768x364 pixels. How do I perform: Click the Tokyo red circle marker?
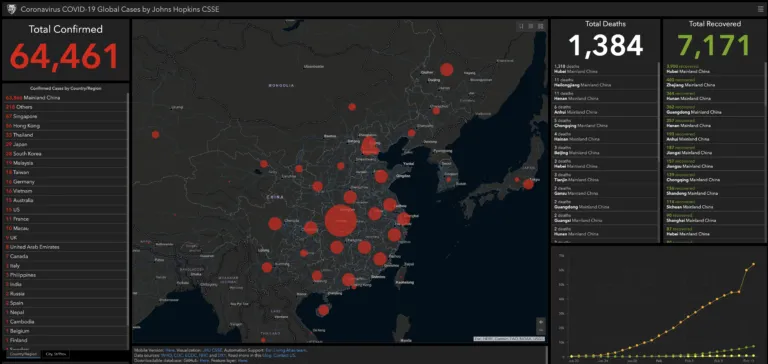528,184
